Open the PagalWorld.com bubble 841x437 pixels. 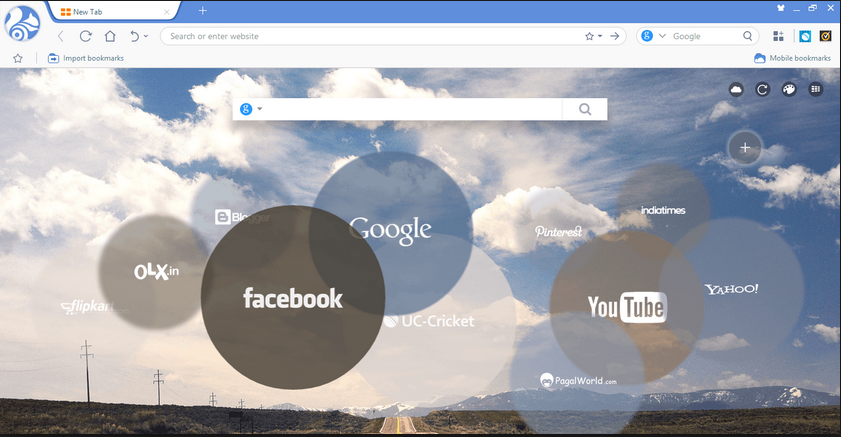coord(578,381)
